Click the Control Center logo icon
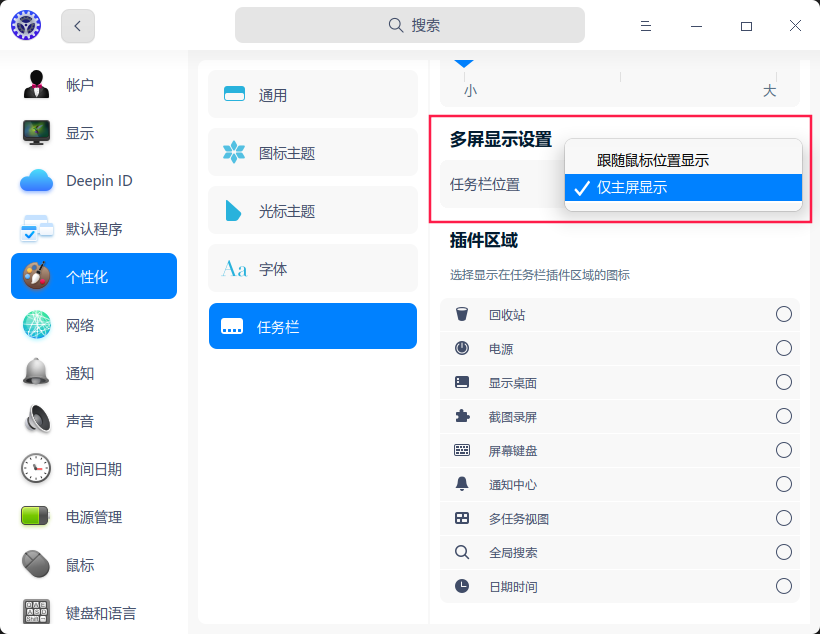Image resolution: width=820 pixels, height=634 pixels. point(26,25)
